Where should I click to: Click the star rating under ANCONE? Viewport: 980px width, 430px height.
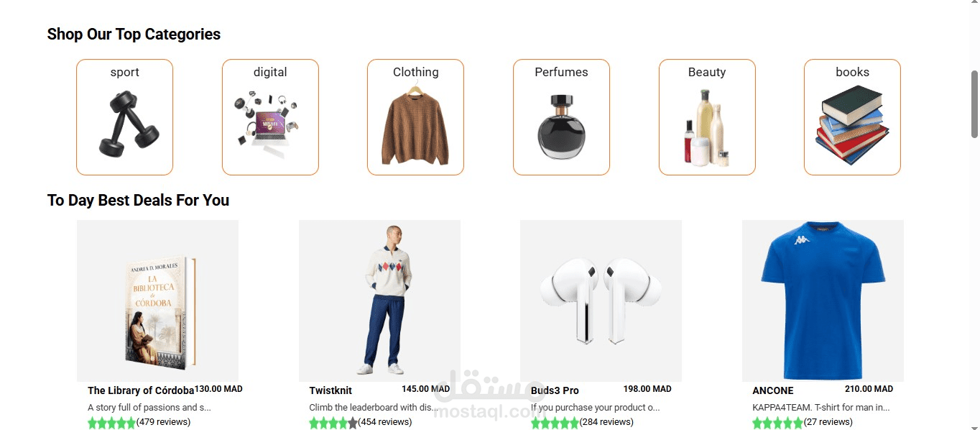pos(777,423)
